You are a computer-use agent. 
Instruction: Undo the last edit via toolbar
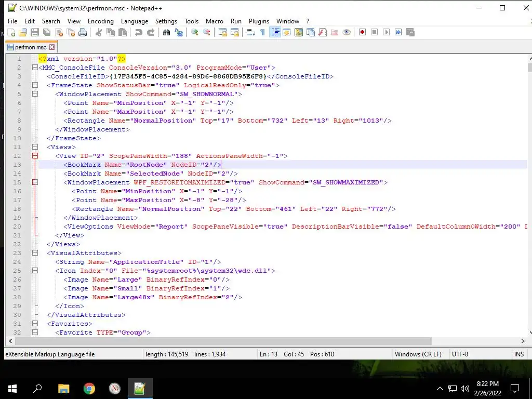[138, 32]
